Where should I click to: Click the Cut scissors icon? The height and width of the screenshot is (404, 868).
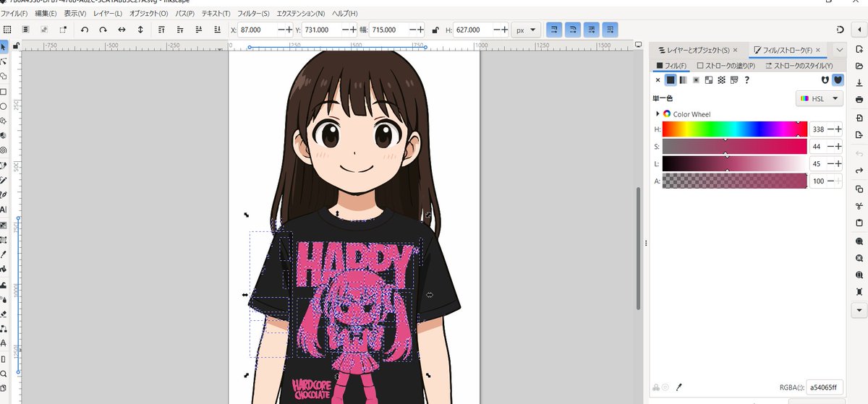859,205
